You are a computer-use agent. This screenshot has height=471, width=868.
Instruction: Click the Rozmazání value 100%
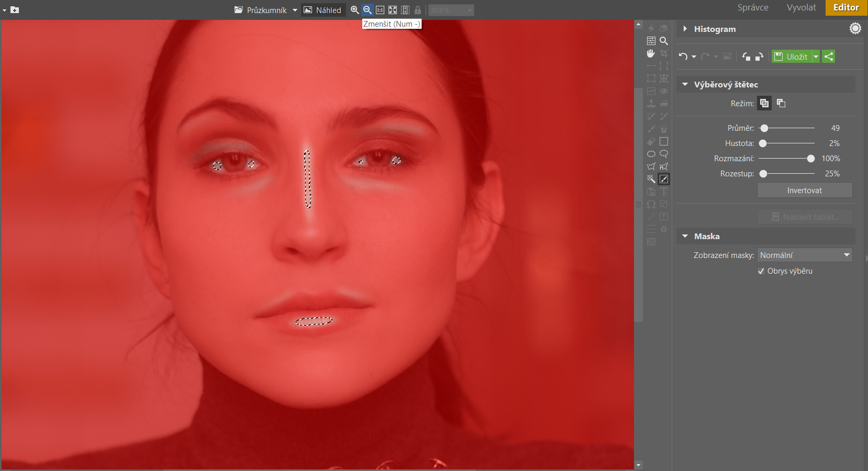click(x=831, y=159)
